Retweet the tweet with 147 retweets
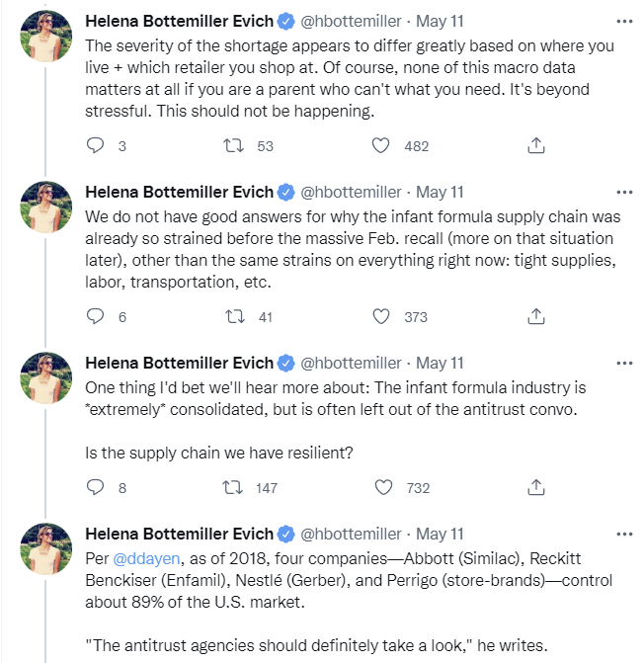This screenshot has width=644, height=663. (236, 487)
